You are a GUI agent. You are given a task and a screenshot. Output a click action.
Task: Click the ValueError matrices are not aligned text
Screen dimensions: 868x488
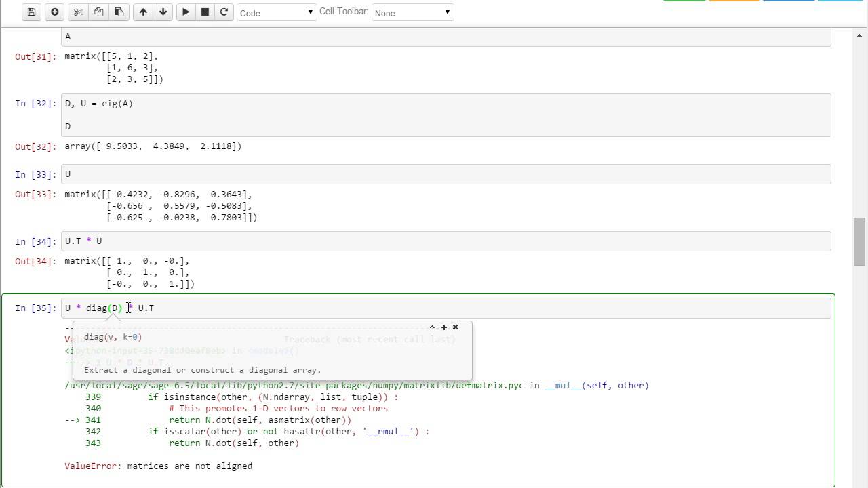(x=158, y=466)
